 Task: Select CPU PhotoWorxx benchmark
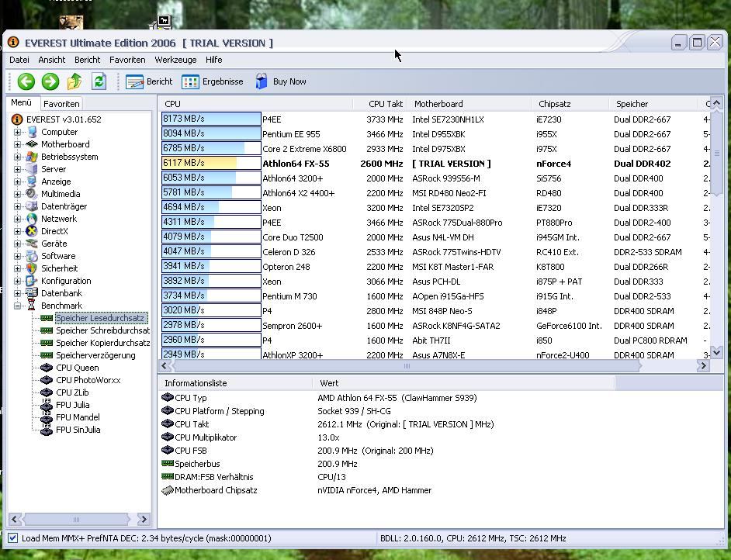coord(88,380)
